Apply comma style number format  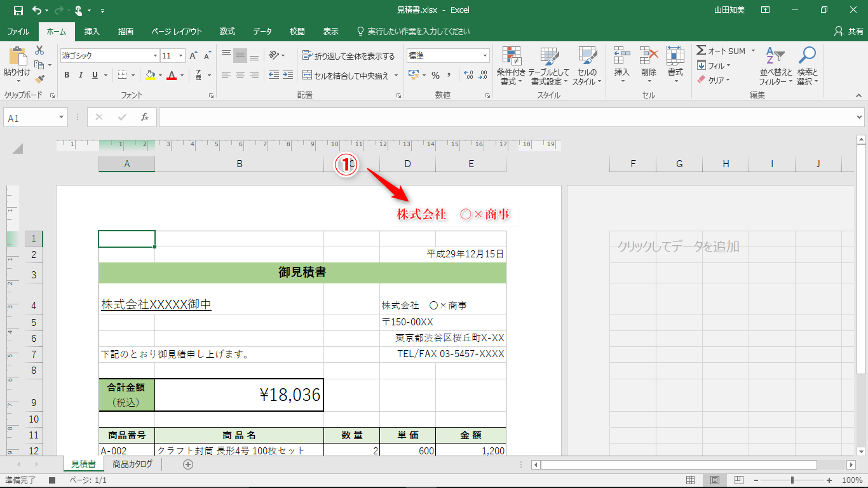click(449, 75)
